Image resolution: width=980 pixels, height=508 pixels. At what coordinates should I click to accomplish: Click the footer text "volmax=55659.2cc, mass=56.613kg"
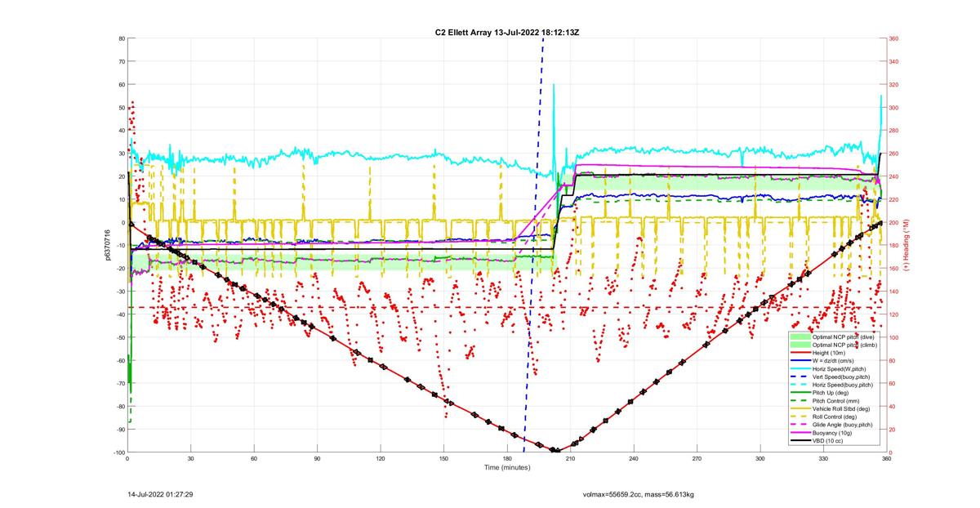(x=638, y=494)
